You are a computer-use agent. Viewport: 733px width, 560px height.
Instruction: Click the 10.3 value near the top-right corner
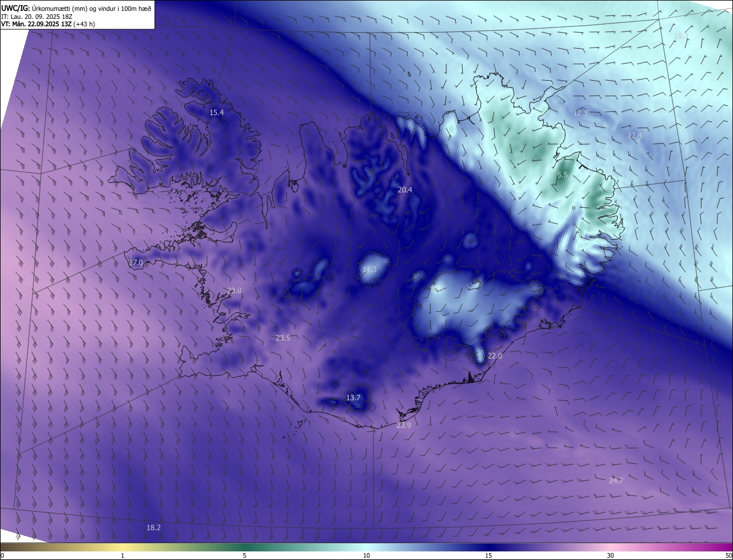click(x=681, y=36)
